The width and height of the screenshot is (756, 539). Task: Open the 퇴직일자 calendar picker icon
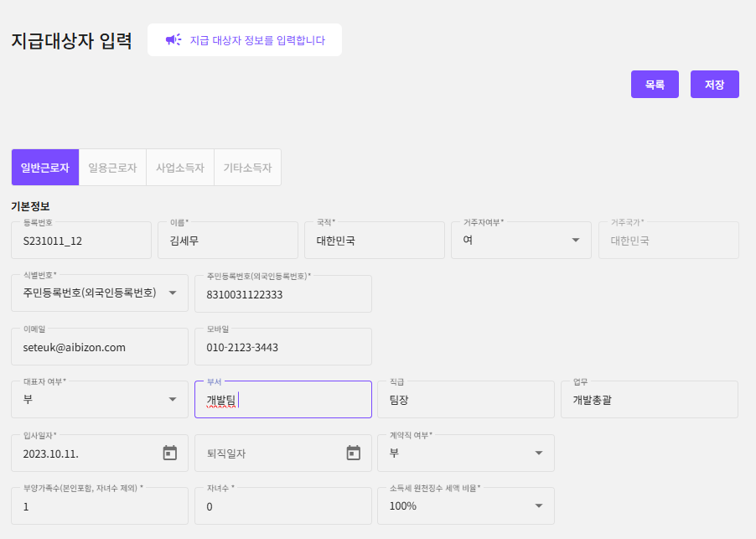353,453
